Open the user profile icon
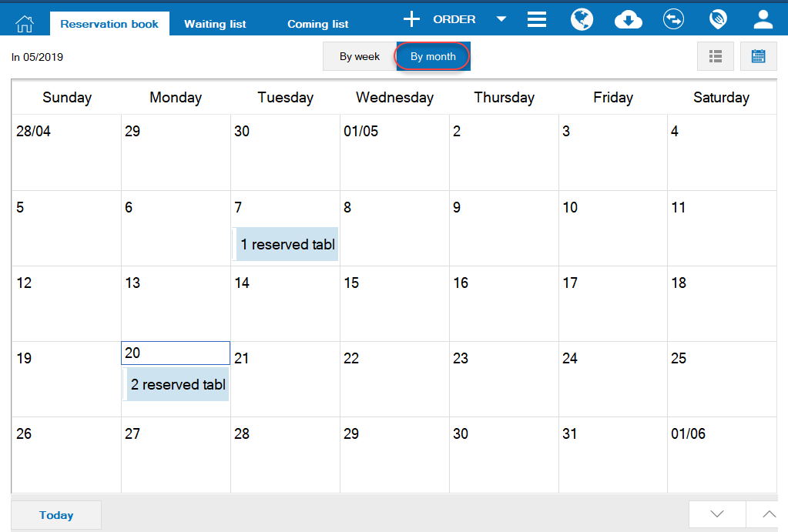The height and width of the screenshot is (532, 788). click(763, 19)
